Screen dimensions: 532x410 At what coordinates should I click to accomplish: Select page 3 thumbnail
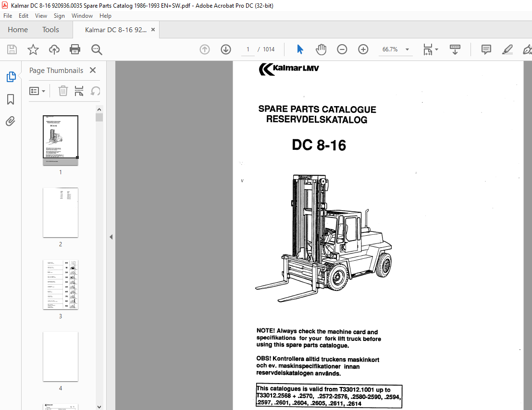(x=61, y=285)
